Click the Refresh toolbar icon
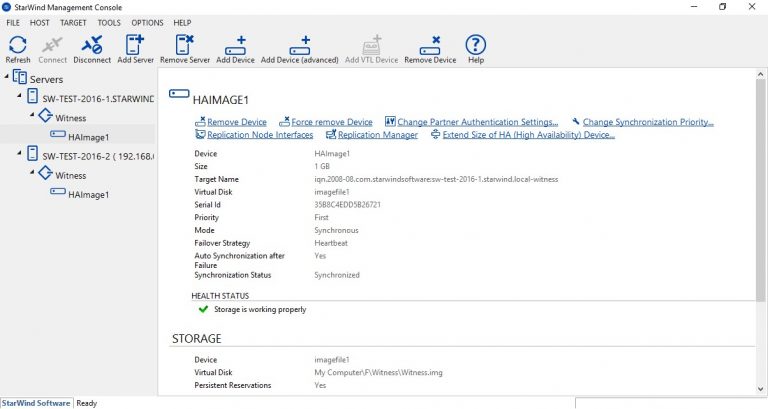Image resolution: width=768 pixels, height=409 pixels. [x=17, y=45]
